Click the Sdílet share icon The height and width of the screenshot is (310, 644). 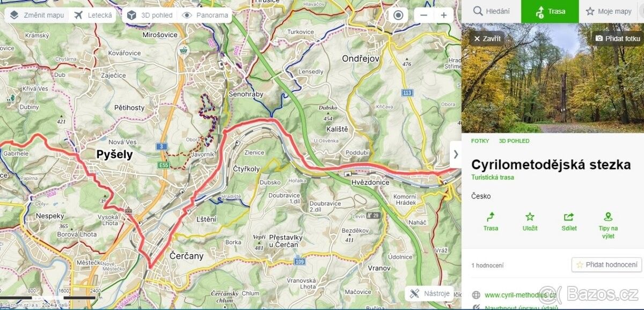coord(569,217)
